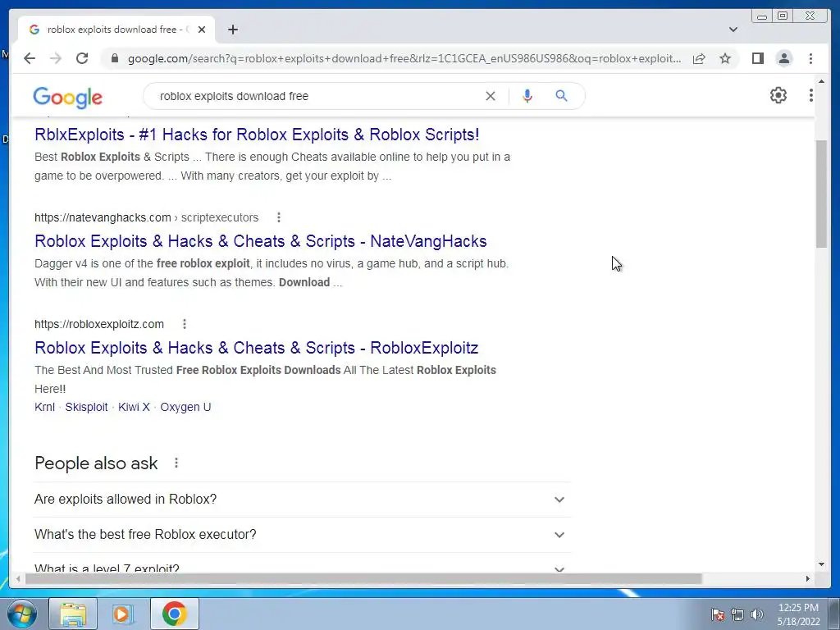Click the Chrome taskbar button
This screenshot has height=630, width=840.
click(x=174, y=614)
